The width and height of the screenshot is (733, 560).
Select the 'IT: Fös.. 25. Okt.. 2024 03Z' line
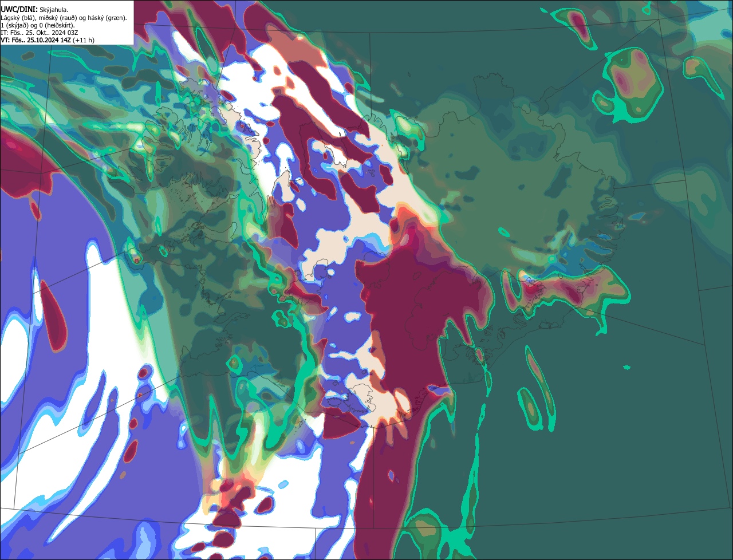click(40, 33)
